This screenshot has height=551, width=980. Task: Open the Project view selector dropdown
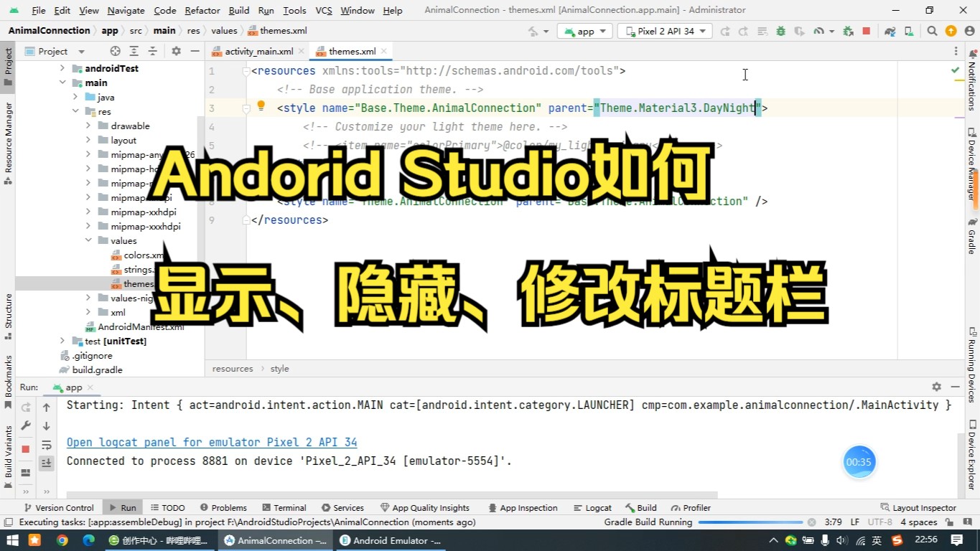coord(55,51)
